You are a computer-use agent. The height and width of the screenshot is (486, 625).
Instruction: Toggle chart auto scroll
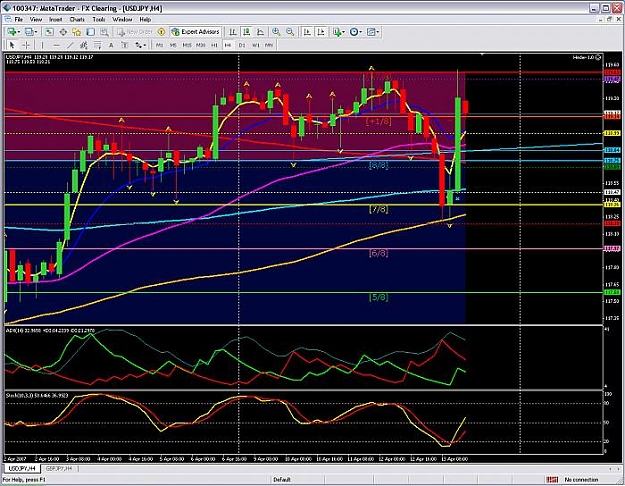(x=307, y=32)
